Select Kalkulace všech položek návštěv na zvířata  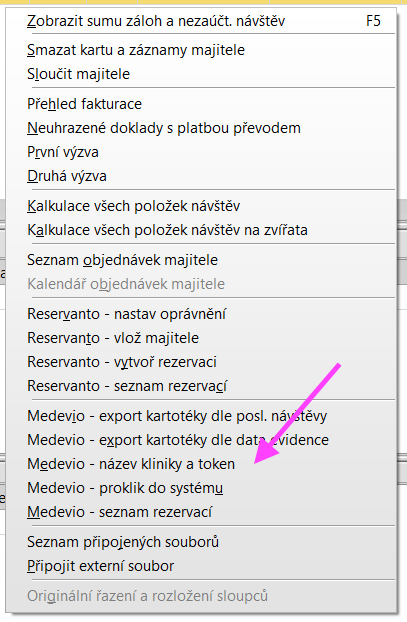[201, 230]
